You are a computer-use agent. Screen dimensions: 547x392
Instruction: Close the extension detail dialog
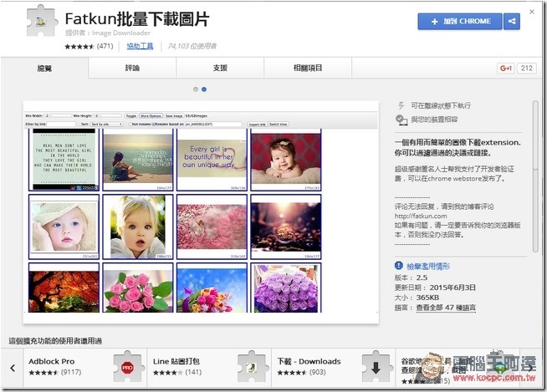click(532, 12)
